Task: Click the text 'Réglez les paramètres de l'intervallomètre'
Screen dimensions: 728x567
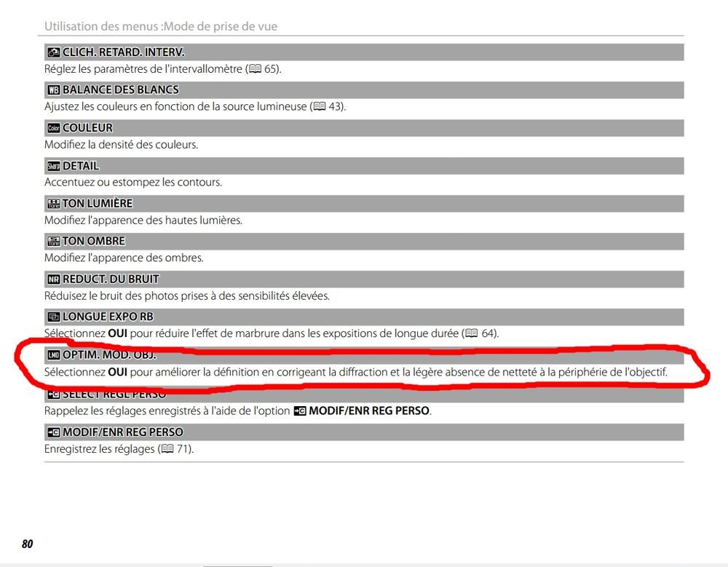Action: coord(143,69)
